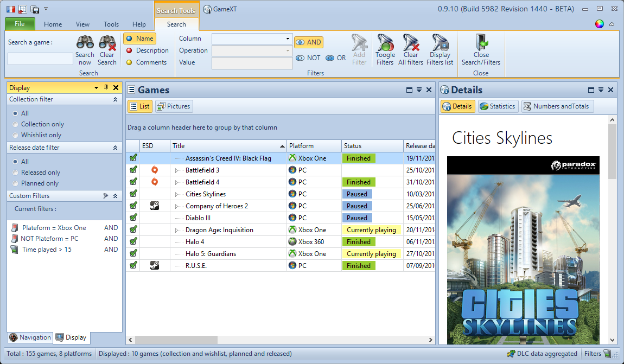Click the Search a game input field

pos(40,59)
